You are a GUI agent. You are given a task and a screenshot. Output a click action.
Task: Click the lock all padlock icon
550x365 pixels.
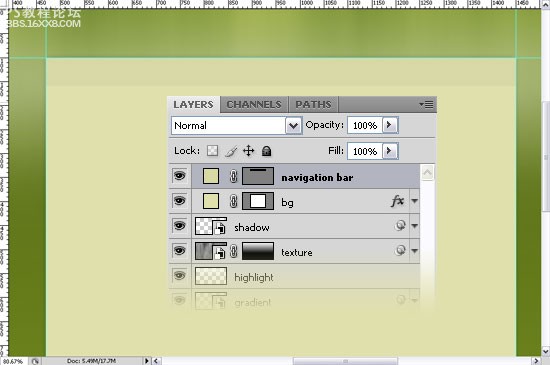tap(267, 151)
